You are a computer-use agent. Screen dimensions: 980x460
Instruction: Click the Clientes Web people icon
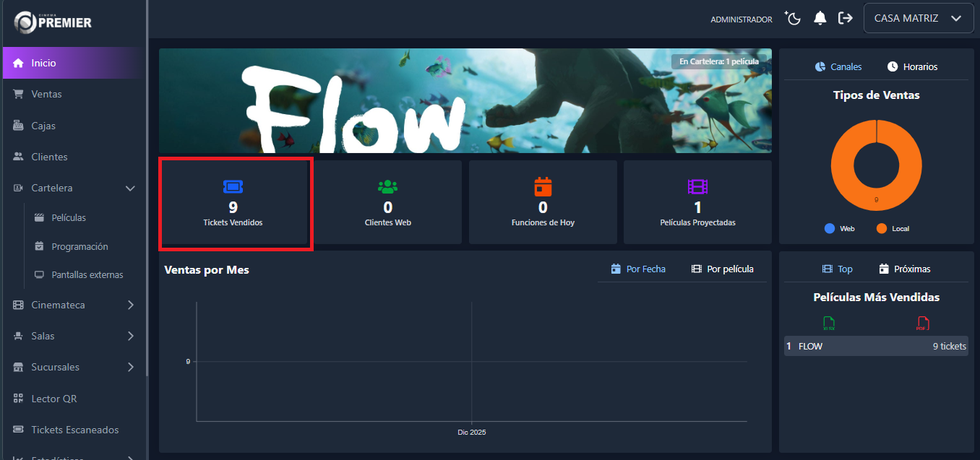point(388,187)
